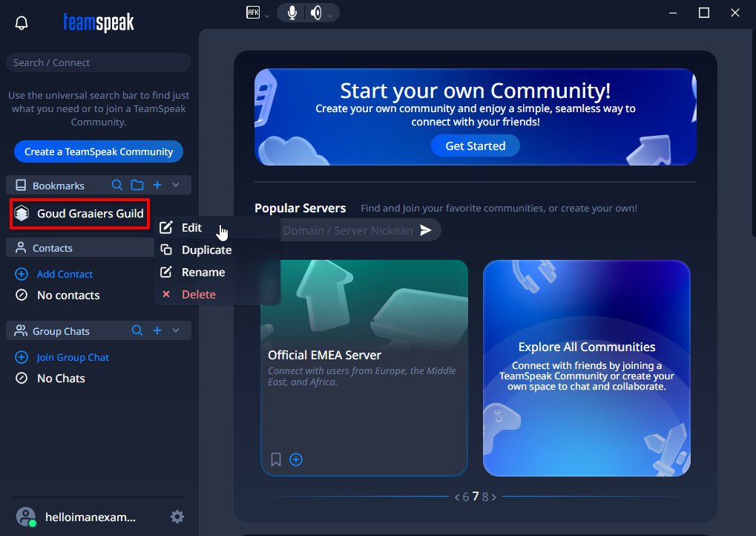Screen dimensions: 756x536
Task: Create a new bookmark folder
Action: pyautogui.click(x=137, y=185)
